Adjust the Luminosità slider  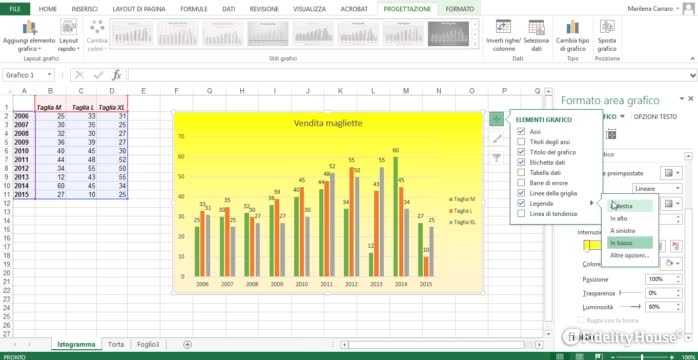pos(630,307)
